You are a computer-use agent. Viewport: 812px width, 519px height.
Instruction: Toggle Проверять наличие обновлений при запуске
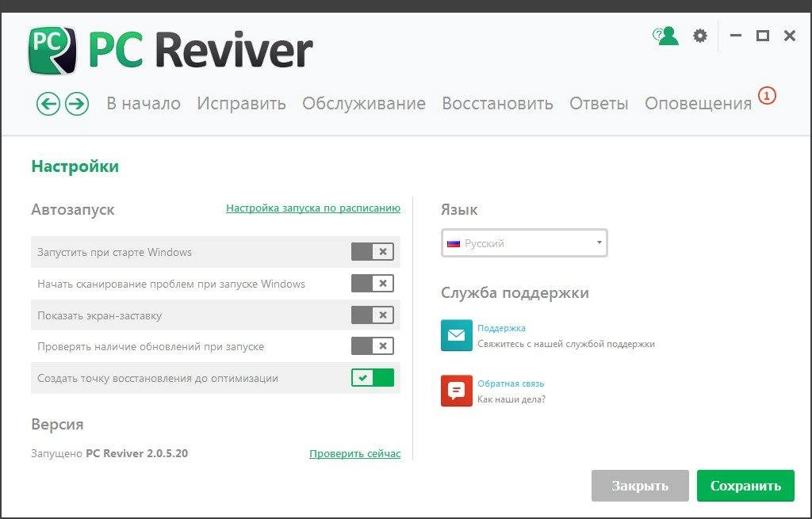(x=373, y=346)
